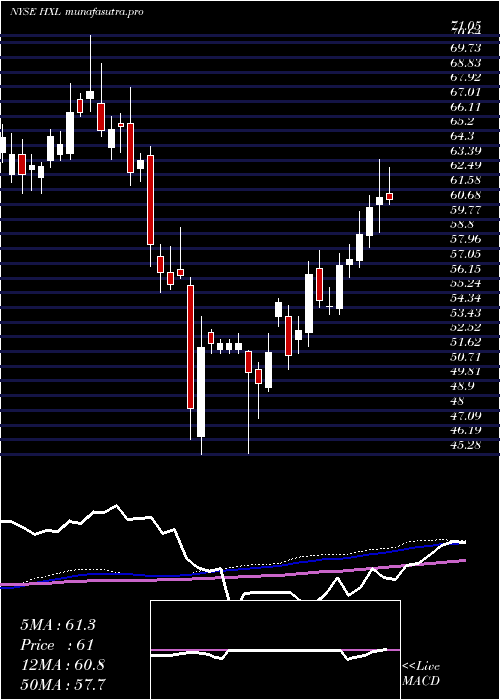Choose the 63.39 price value
500x700 pixels.
(466, 150)
